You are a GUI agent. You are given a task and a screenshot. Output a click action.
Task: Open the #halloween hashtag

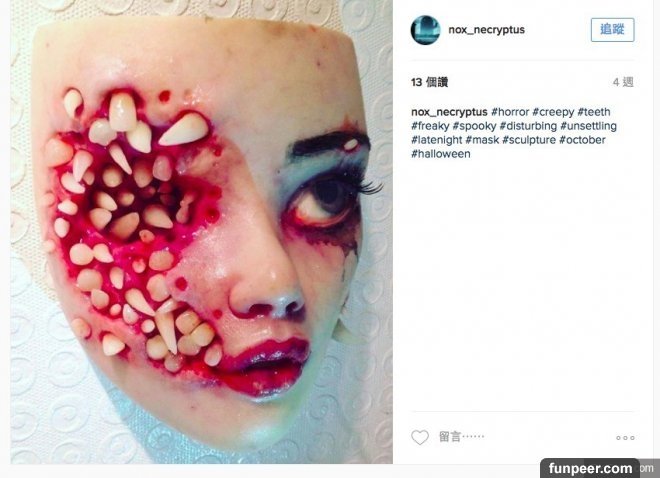point(441,154)
